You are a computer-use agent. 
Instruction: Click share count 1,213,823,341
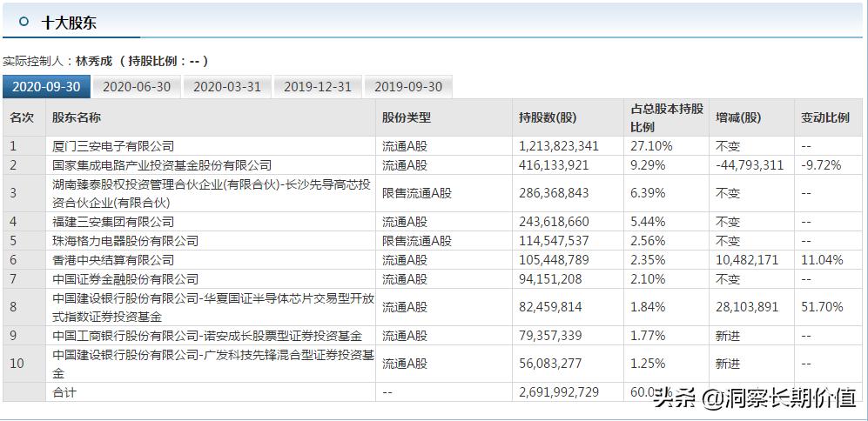click(x=559, y=146)
